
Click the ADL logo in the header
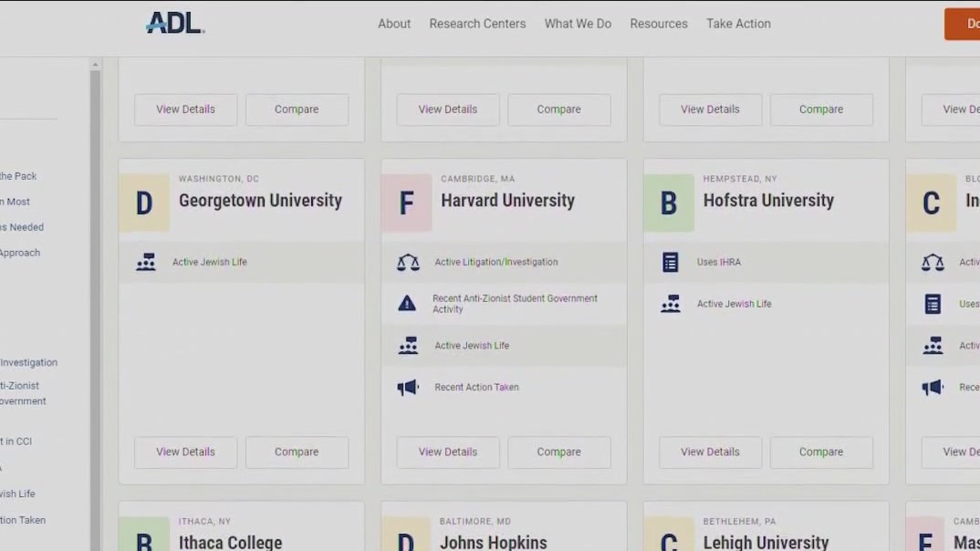tap(172, 23)
